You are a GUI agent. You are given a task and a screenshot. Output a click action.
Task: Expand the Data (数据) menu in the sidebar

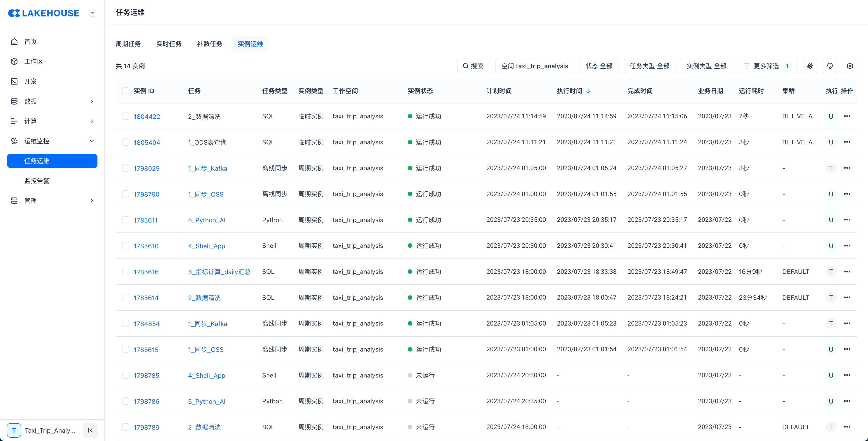(92, 101)
